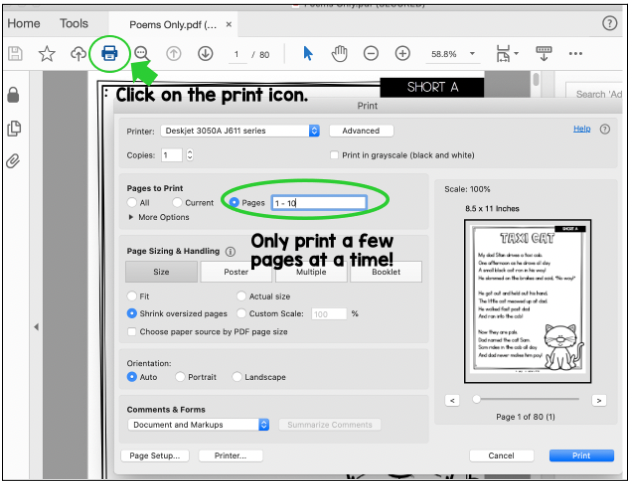Click the cloud upload icon
Image resolution: width=632 pixels, height=484 pixels.
coord(78,54)
